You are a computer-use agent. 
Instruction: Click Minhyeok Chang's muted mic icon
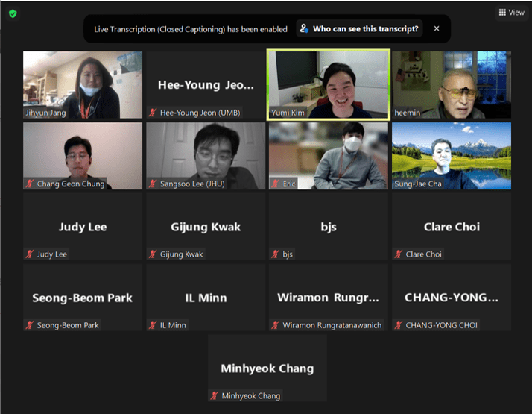point(214,395)
